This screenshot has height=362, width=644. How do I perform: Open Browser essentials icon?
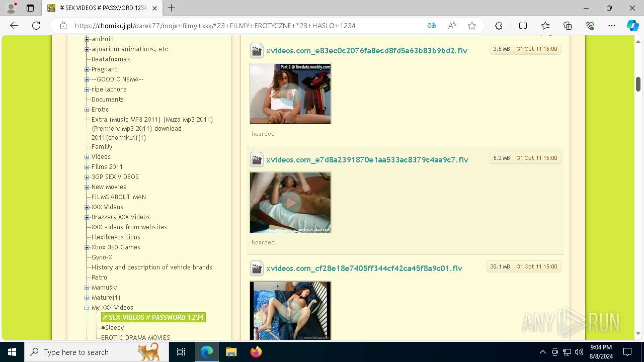pos(590,26)
